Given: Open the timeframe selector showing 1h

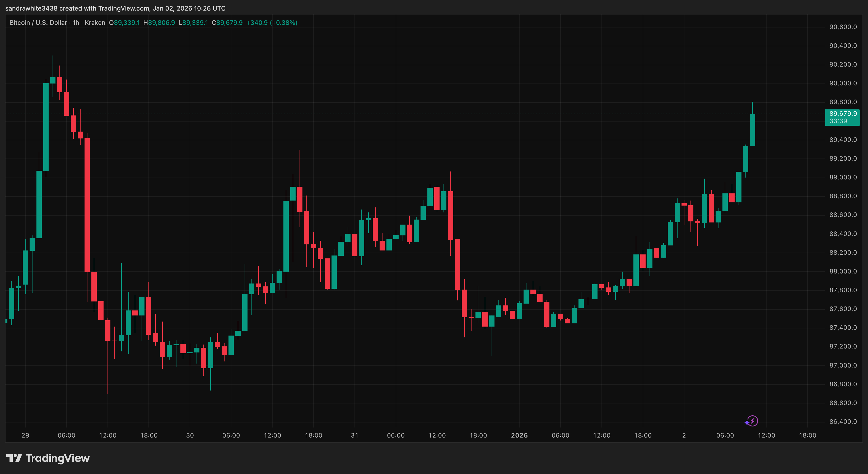Looking at the screenshot, I should click(x=76, y=22).
